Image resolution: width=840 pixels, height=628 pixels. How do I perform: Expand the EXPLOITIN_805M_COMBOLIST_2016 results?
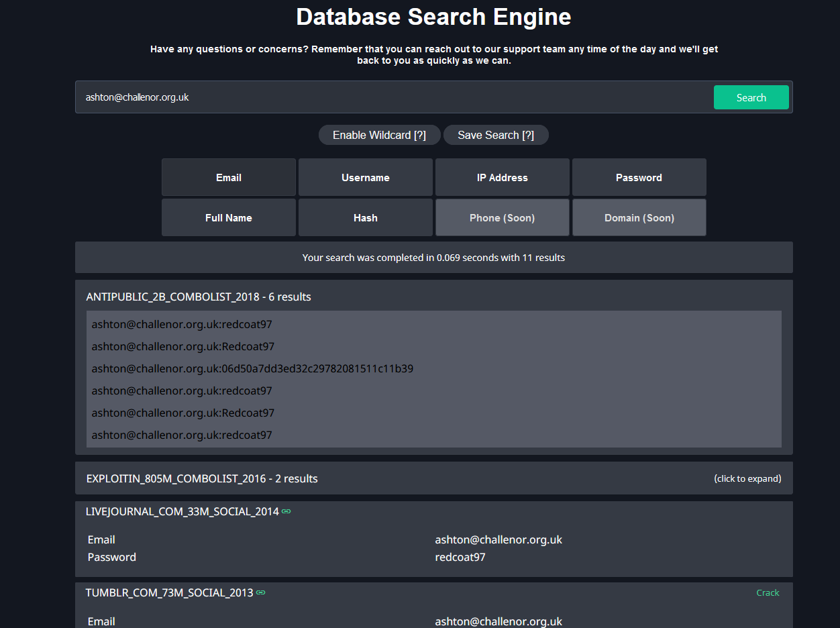click(x=434, y=478)
